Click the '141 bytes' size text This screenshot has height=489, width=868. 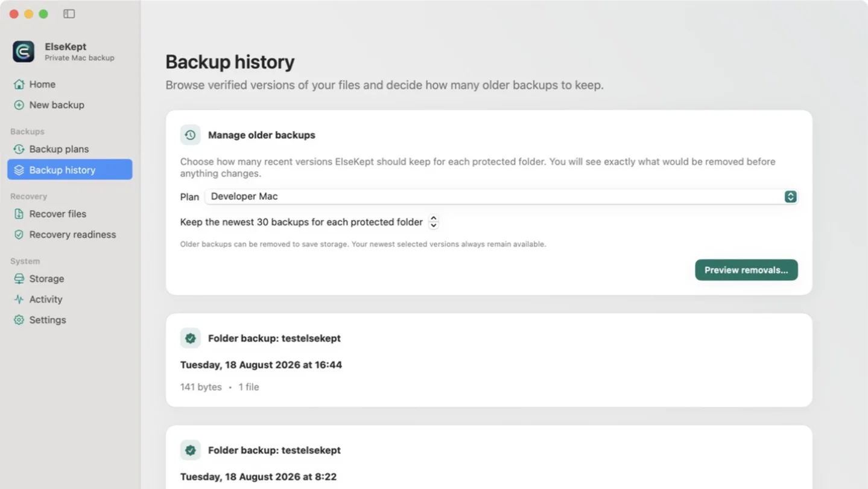201,388
